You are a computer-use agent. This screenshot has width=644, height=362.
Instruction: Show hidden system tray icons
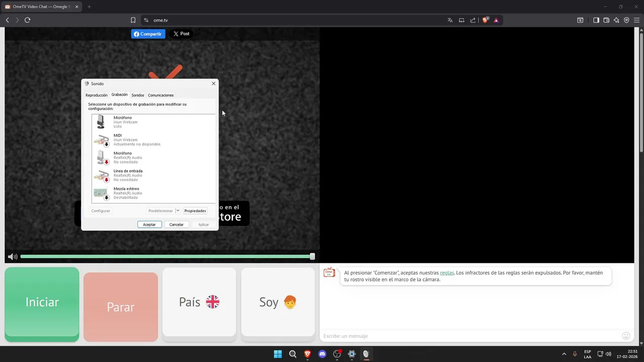point(563,354)
